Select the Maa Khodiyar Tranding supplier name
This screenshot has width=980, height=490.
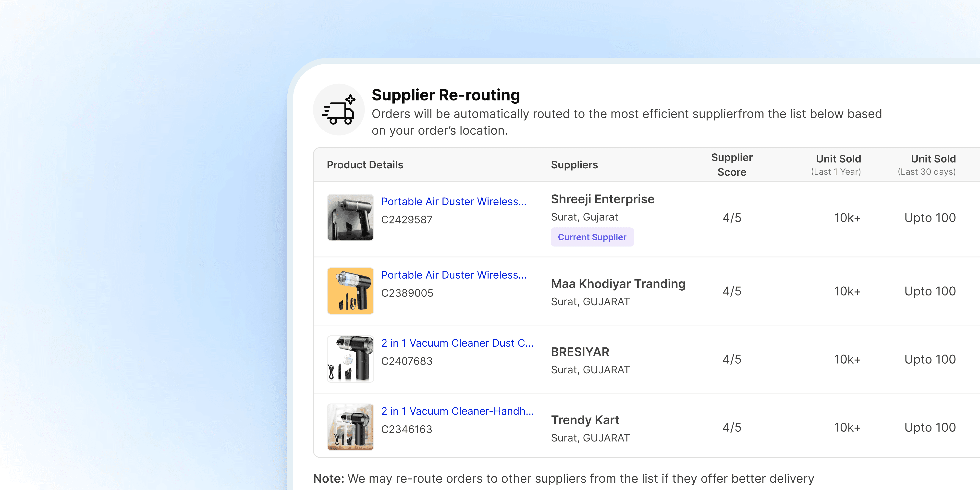click(618, 283)
